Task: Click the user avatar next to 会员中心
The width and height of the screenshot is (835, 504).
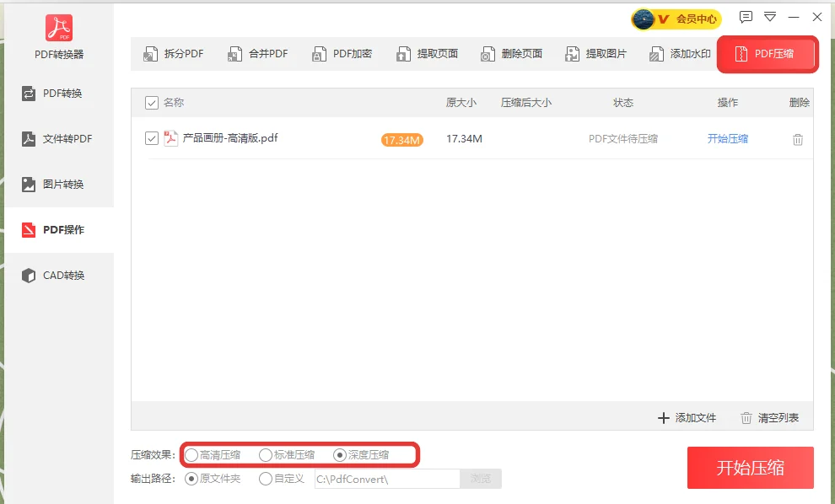Action: point(644,19)
